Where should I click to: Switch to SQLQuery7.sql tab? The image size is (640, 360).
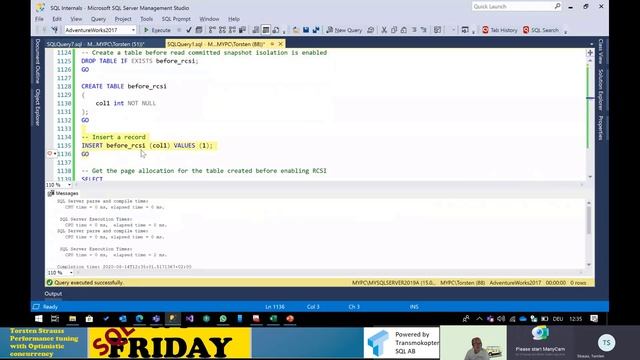[x=96, y=44]
